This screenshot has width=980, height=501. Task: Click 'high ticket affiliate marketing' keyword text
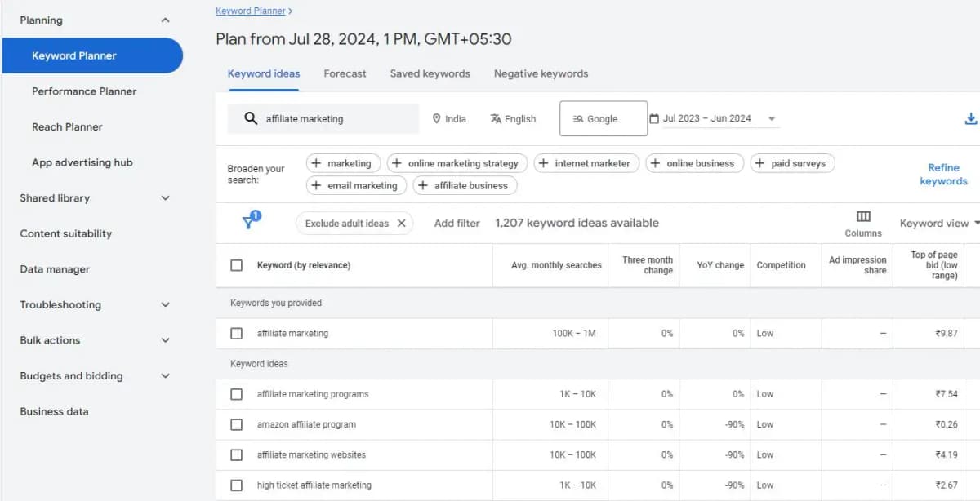click(314, 485)
